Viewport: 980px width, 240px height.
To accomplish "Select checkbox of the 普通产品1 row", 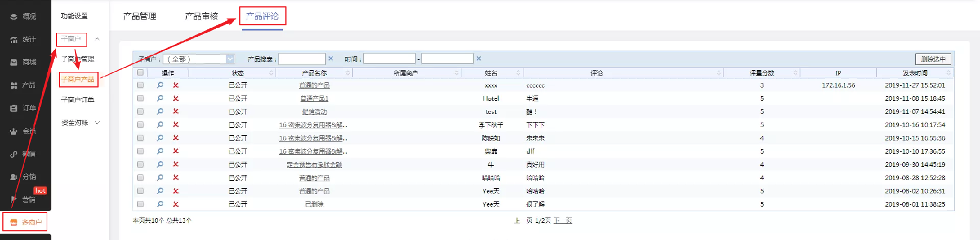I will 140,98.
